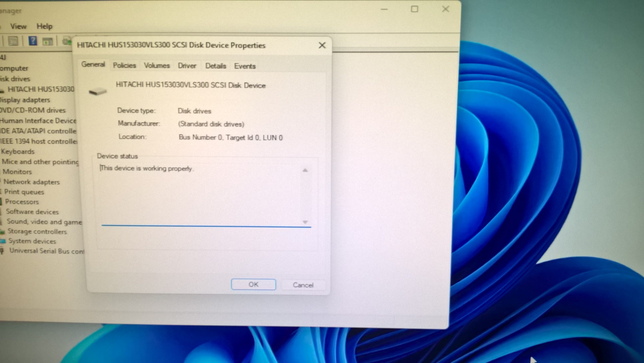644x363 pixels.
Task: Select the Universal Serial Bus controllers node
Action: 47,251
